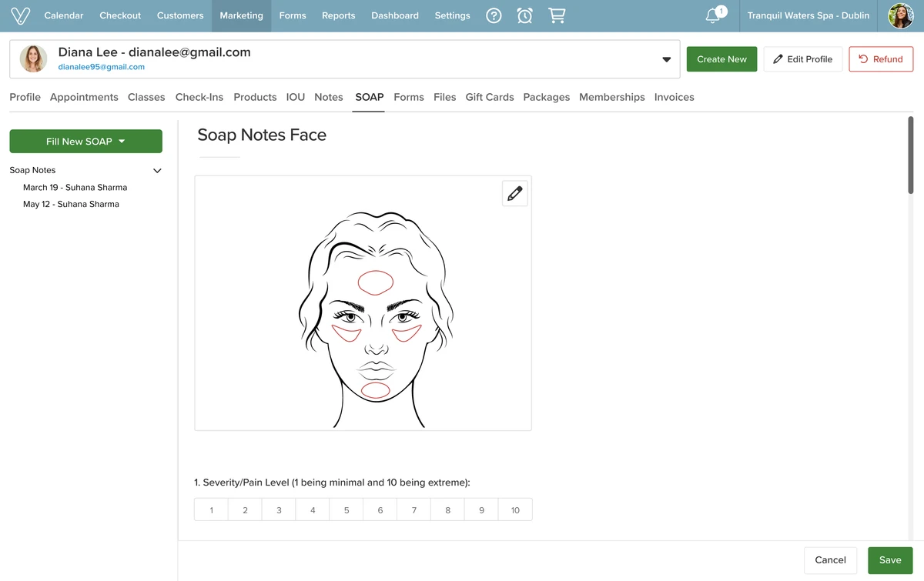This screenshot has width=924, height=581.
Task: Click the Create New button
Action: (721, 59)
